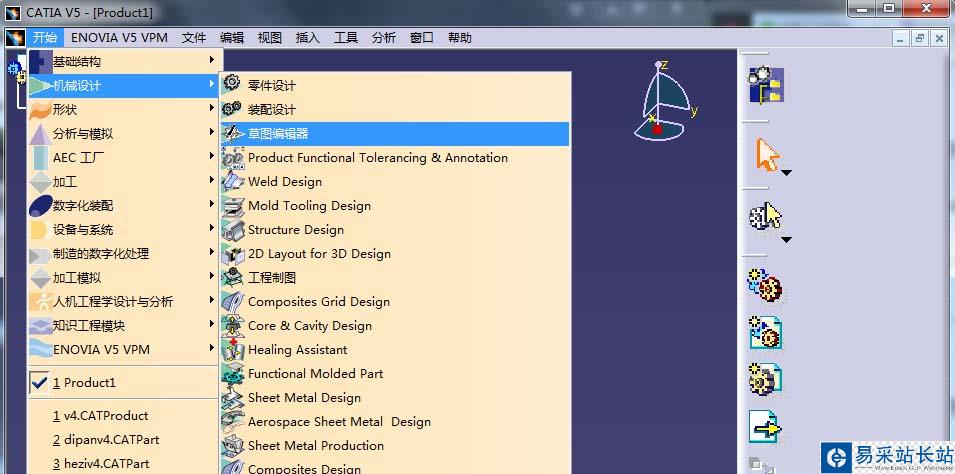Screen dimensions: 955x474
Task: Open the 插入 menu
Action: click(x=308, y=38)
